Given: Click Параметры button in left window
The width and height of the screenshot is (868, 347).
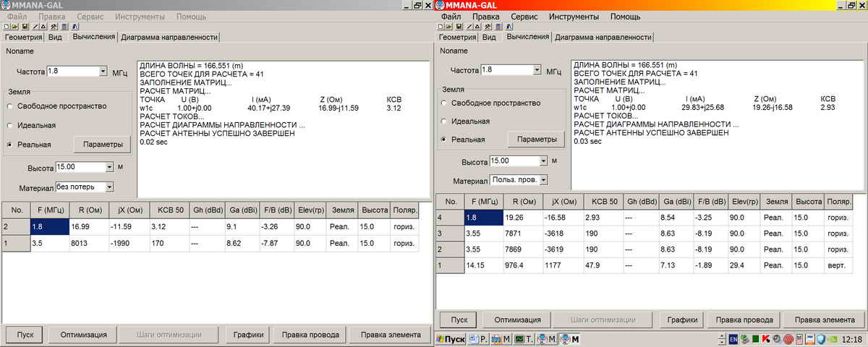Looking at the screenshot, I should coord(103,145).
